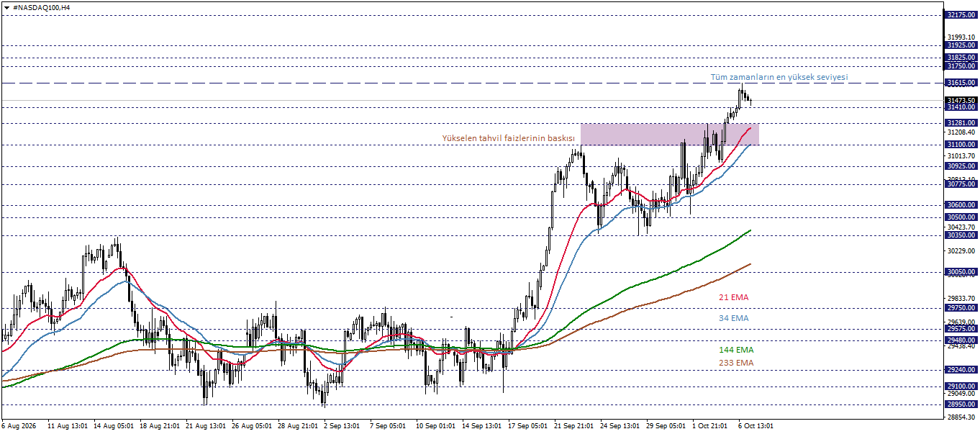Click the 29480.00 price level tag
Viewport: 980px width, 434px height.
click(x=961, y=340)
